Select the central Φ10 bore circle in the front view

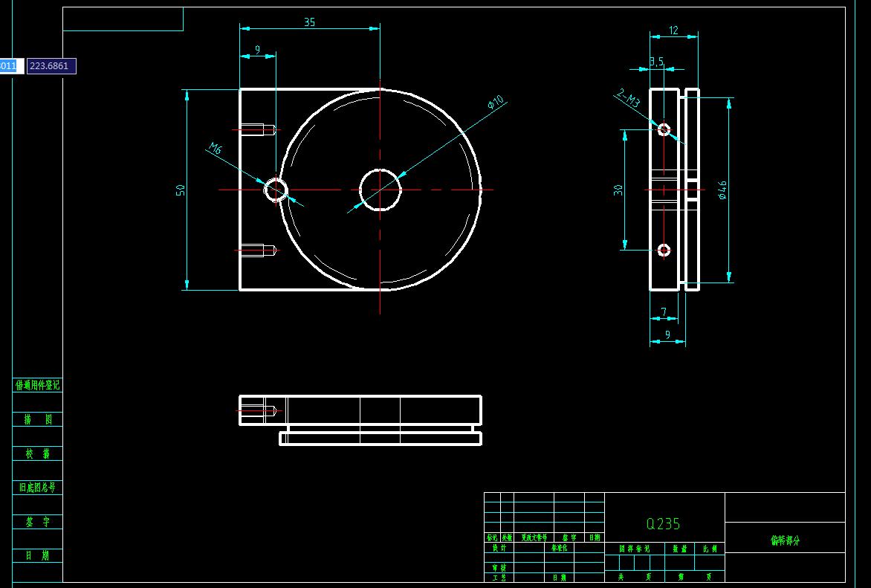(380, 190)
